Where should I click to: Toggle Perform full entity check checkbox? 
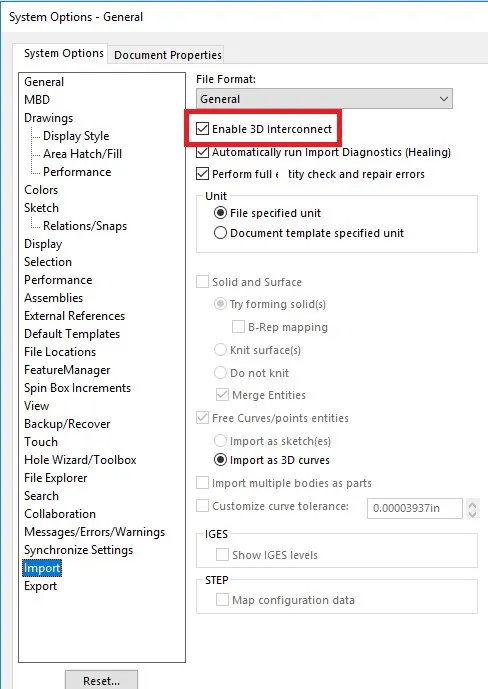202,174
